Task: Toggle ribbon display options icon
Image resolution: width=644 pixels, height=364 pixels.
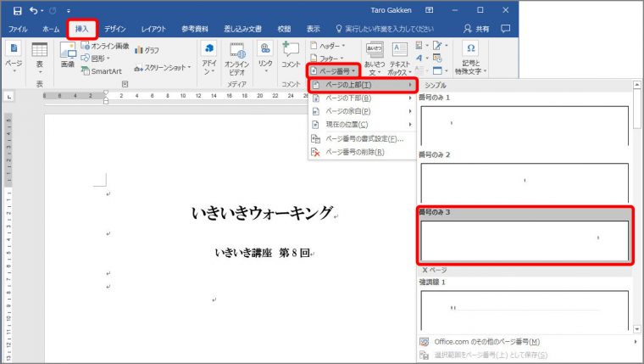Action: coord(430,10)
